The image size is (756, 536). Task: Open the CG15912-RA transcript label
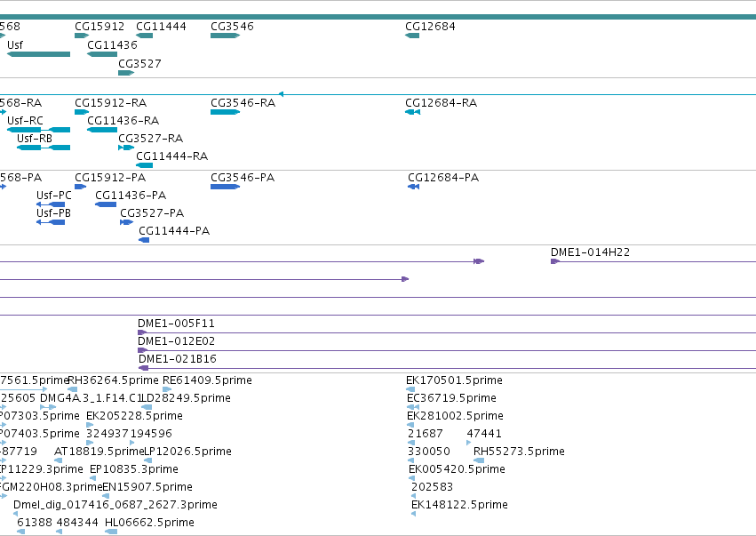click(x=110, y=103)
